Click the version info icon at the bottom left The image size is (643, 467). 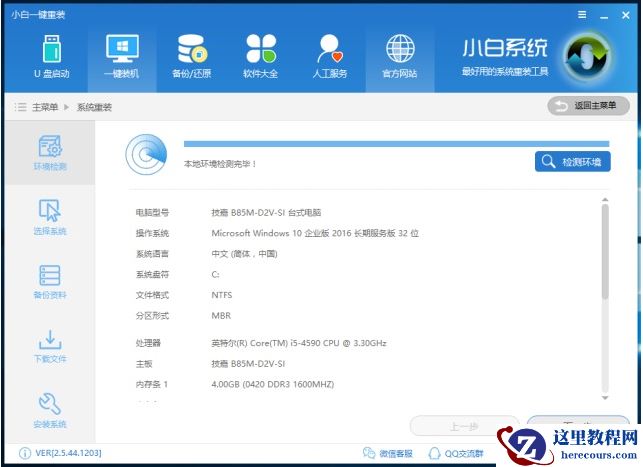(25, 453)
